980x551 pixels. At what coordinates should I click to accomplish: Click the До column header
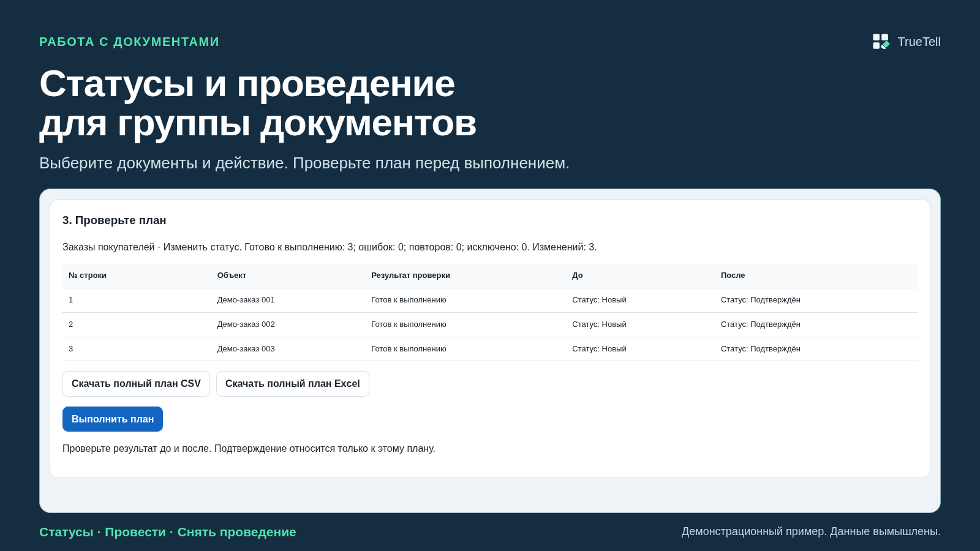coord(578,275)
